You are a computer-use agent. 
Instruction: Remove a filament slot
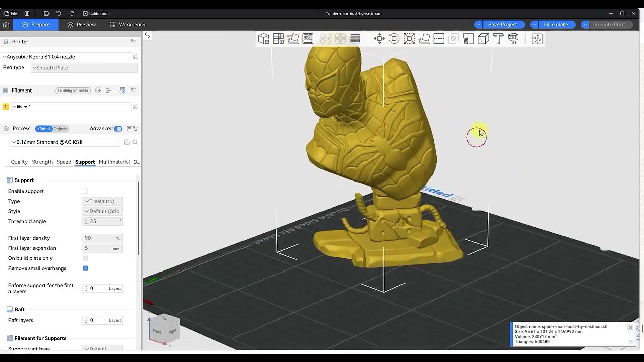pos(109,90)
